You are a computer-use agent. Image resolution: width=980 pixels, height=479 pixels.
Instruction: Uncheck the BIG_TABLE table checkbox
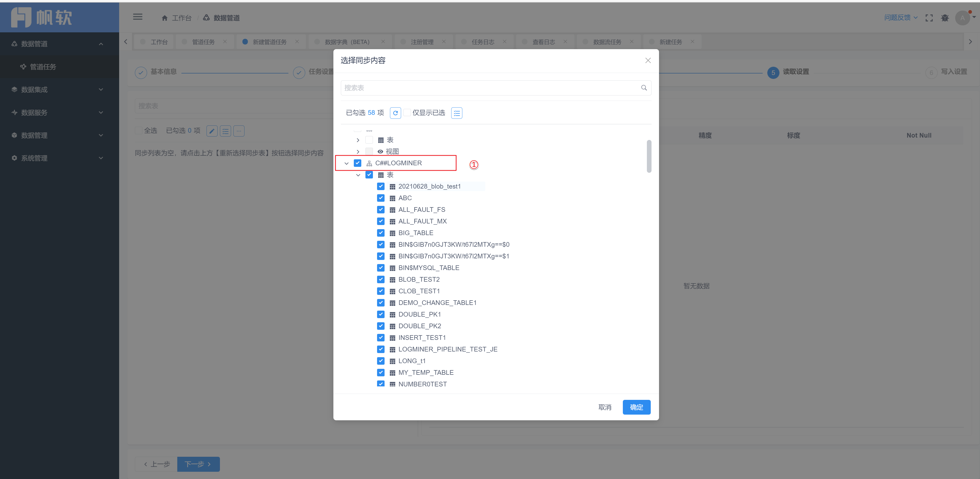click(x=380, y=233)
